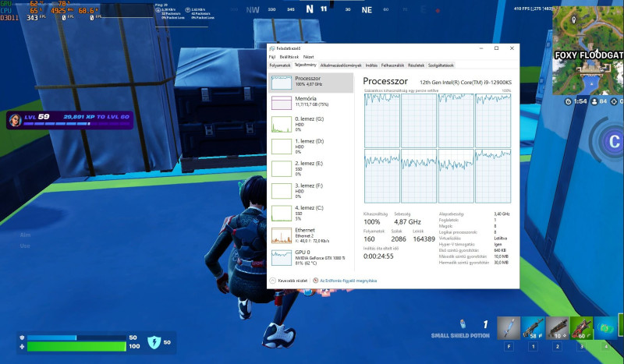This screenshot has width=624, height=364.
Task: Click the Fortnite minimap
Action: click(x=588, y=50)
